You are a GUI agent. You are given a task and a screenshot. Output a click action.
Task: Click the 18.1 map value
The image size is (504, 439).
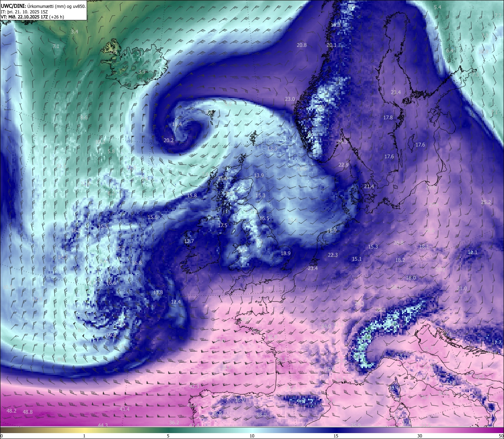(x=424, y=246)
